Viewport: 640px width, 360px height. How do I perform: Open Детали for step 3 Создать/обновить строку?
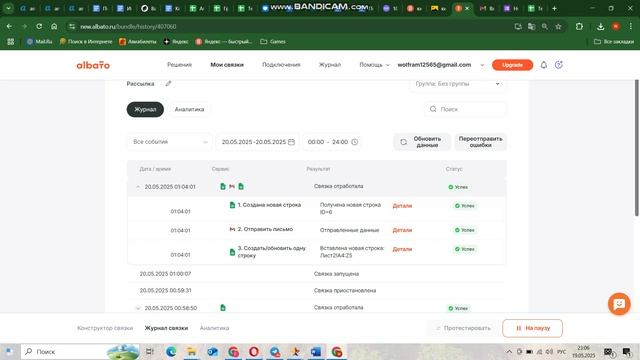pyautogui.click(x=402, y=249)
